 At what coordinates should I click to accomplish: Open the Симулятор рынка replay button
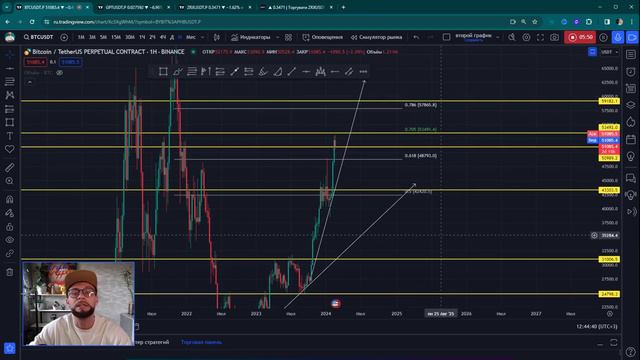[x=376, y=37]
